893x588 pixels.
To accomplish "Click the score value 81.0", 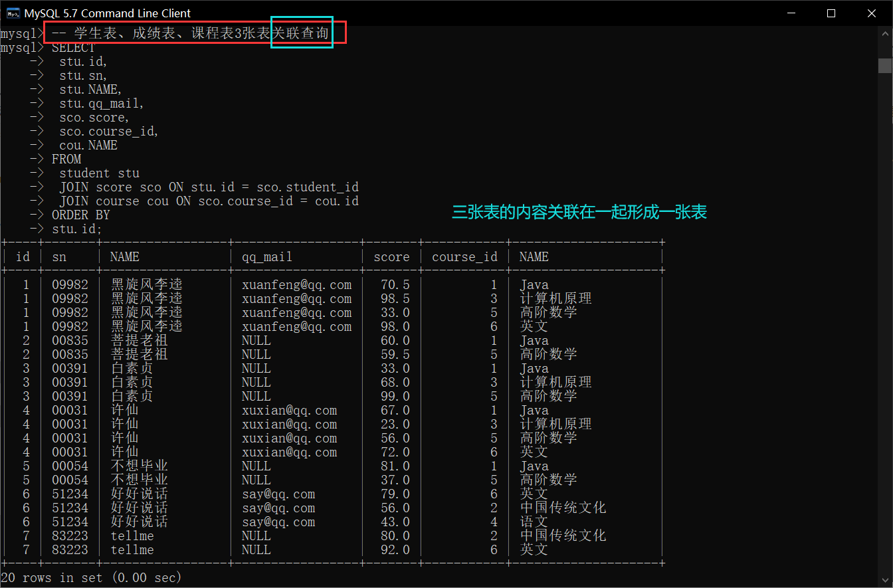I will pyautogui.click(x=395, y=466).
